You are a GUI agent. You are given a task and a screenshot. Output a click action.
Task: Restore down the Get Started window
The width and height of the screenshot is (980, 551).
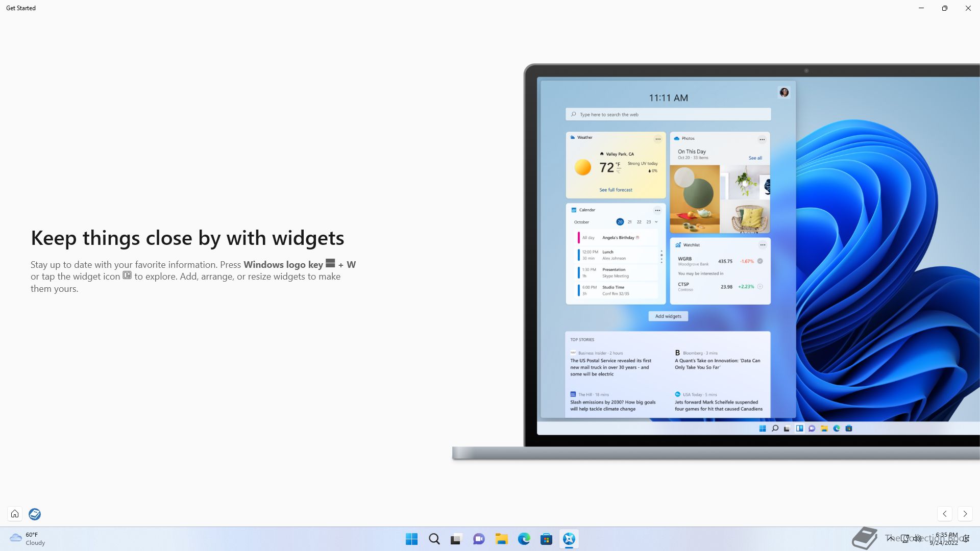(944, 8)
